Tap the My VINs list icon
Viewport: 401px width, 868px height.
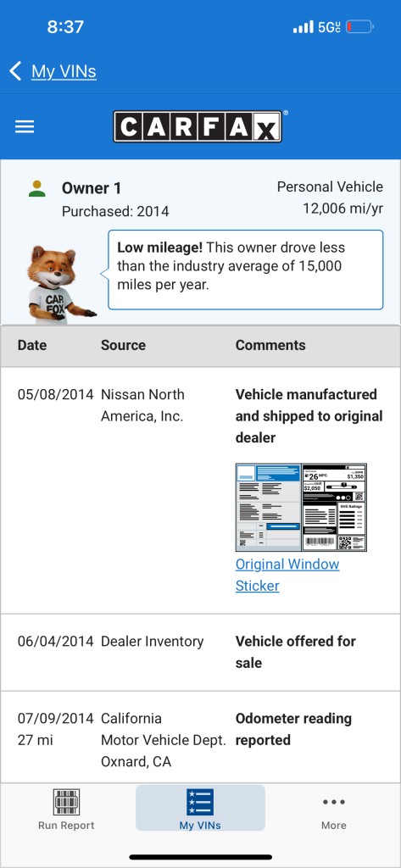(200, 802)
